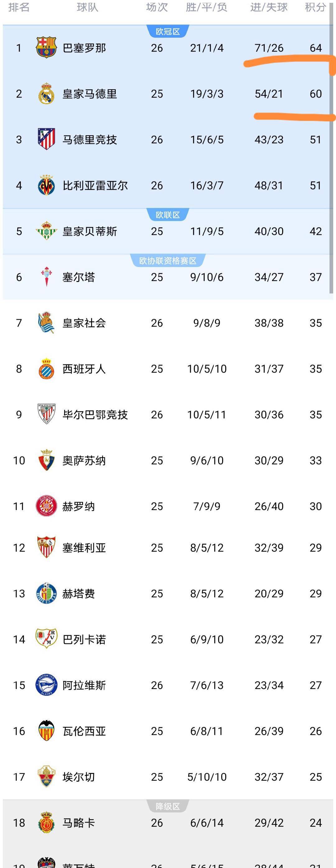
Task: Open the 欧冠区 (Champions League zone) label
Action: 168,31
